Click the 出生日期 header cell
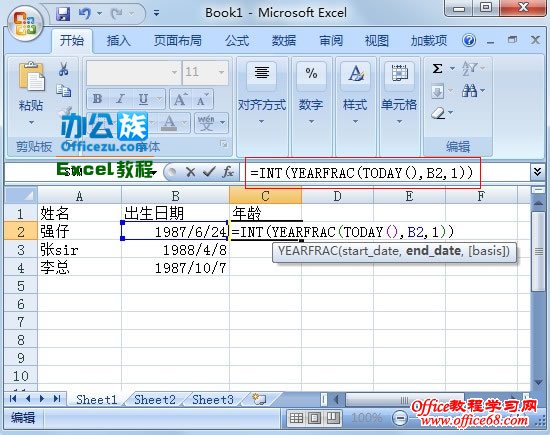The width and height of the screenshot is (550, 435). [175, 213]
